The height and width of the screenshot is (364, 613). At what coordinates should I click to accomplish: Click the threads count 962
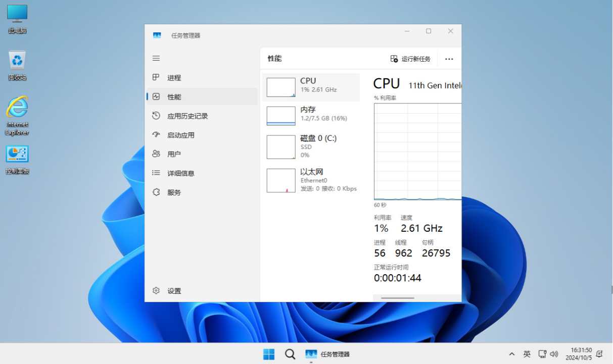coord(404,253)
